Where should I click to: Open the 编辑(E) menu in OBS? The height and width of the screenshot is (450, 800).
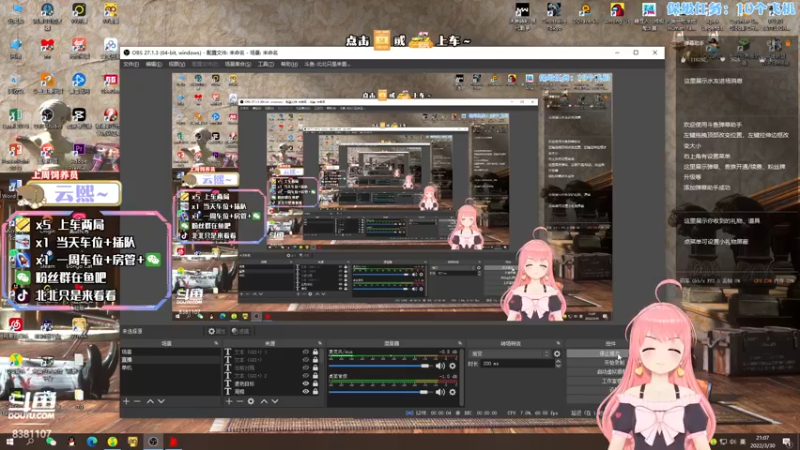(154, 64)
